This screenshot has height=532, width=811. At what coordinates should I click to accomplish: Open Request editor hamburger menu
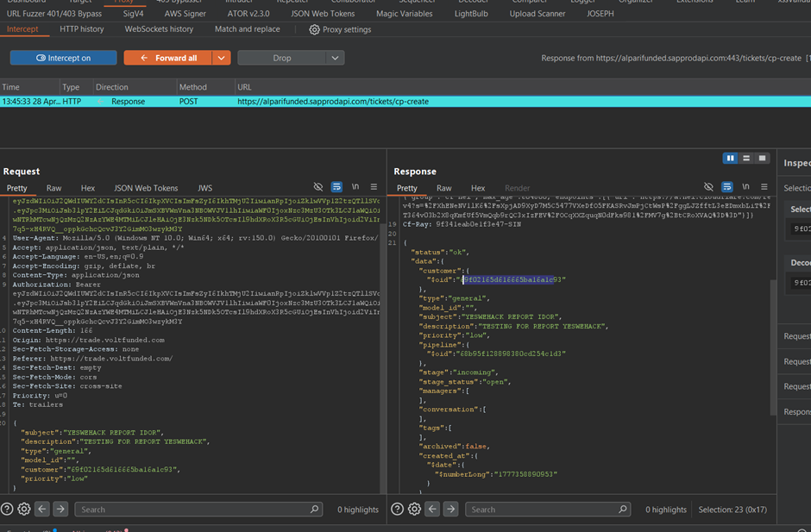coord(374,186)
